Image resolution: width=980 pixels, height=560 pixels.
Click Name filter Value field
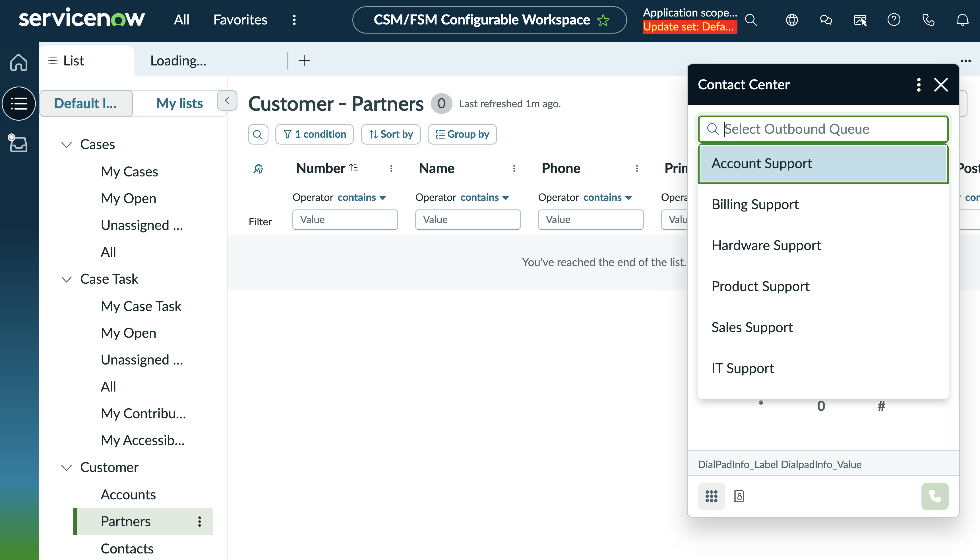468,220
